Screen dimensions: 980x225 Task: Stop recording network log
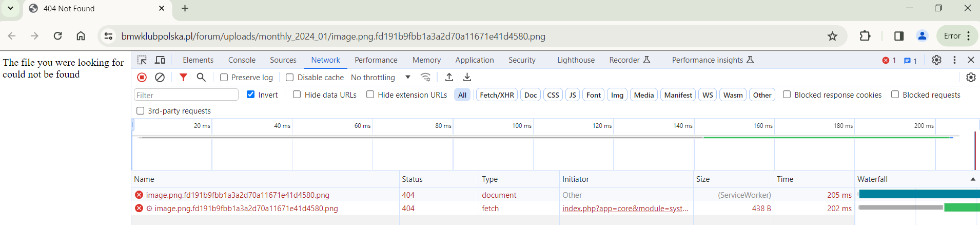pos(142,78)
